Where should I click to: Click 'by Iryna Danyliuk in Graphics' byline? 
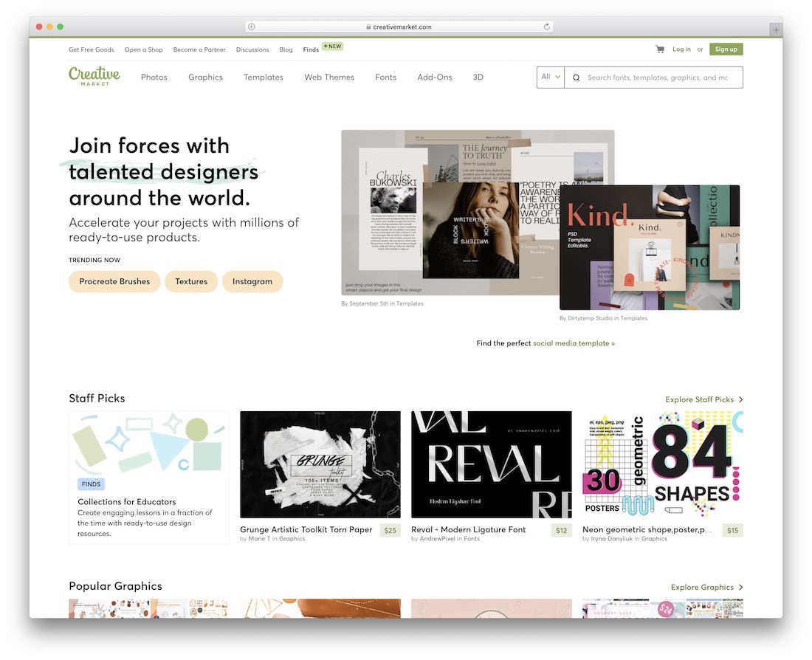coord(625,539)
